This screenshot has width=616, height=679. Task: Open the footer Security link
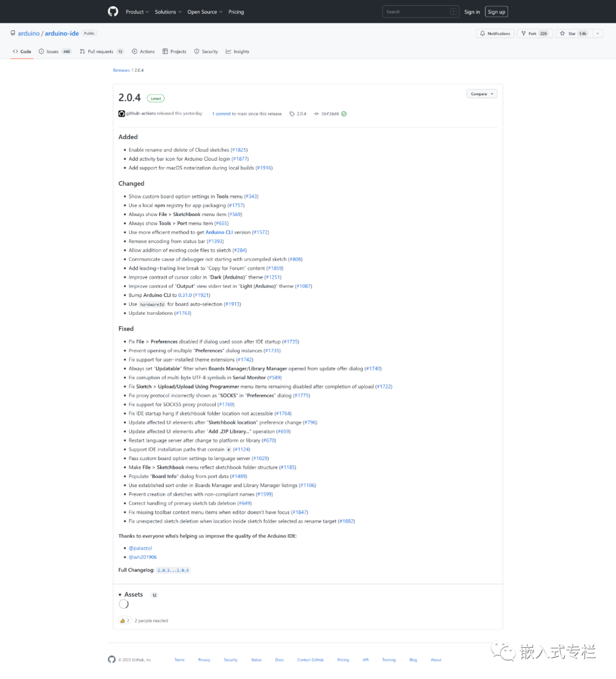[x=230, y=660]
